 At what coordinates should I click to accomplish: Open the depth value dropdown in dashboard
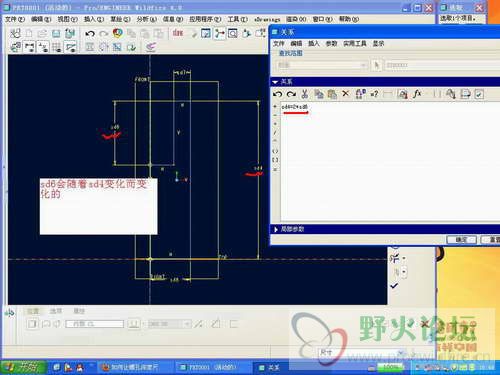187,324
